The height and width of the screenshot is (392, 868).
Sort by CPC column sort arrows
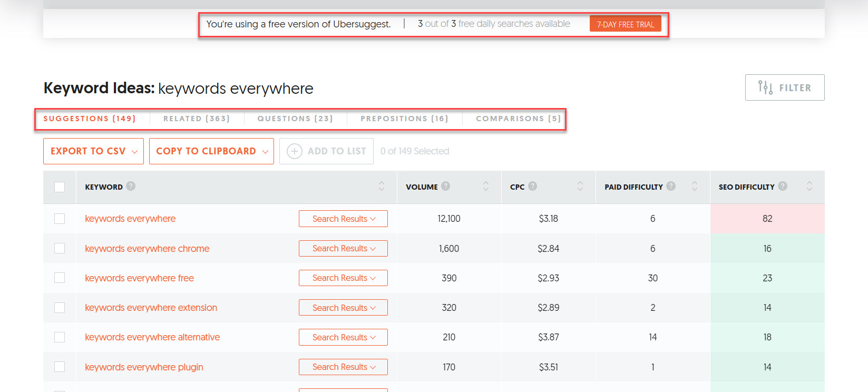coord(580,187)
